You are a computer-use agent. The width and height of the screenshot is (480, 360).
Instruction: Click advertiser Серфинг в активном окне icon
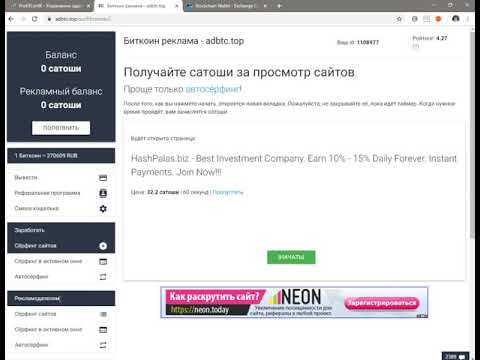click(103, 330)
